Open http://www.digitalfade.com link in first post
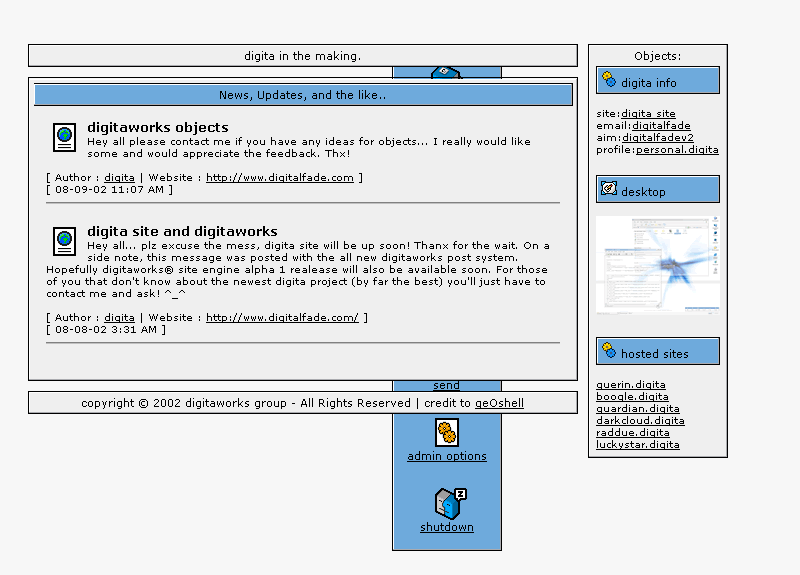Viewport: 800px width, 575px height. (280, 178)
